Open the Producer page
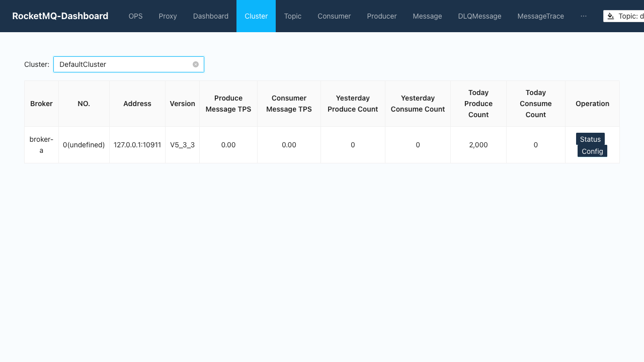Screen dimensions: 644x362 coord(382,16)
